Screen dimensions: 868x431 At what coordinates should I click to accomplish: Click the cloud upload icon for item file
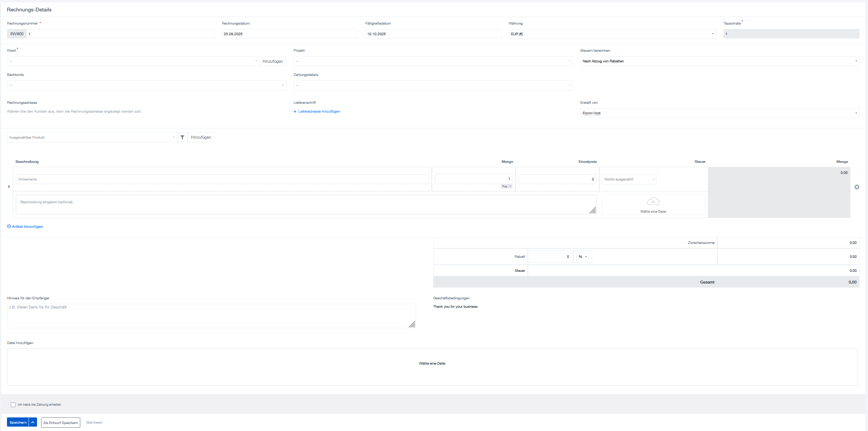coord(653,202)
